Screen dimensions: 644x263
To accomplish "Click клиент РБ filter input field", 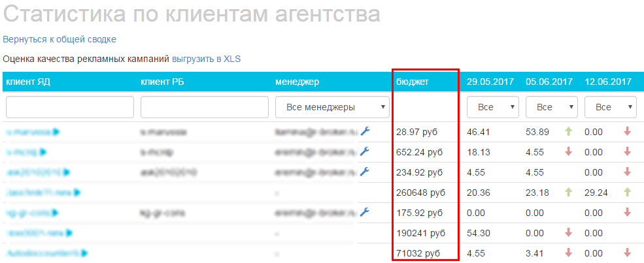I will pyautogui.click(x=205, y=107).
